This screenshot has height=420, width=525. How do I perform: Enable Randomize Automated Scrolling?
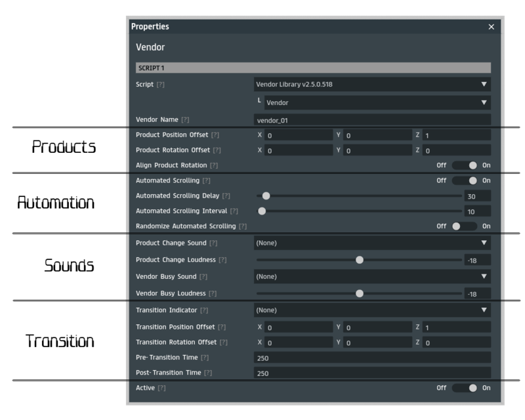click(464, 226)
